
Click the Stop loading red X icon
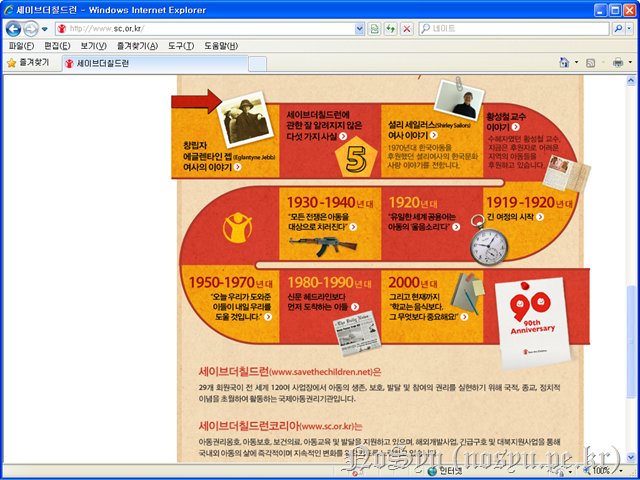407,28
